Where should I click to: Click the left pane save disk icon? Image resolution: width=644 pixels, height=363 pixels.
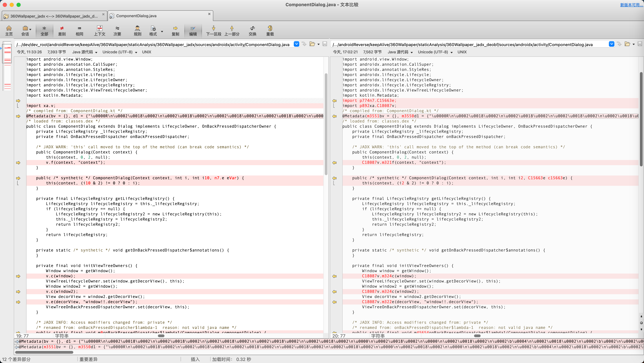tap(325, 44)
